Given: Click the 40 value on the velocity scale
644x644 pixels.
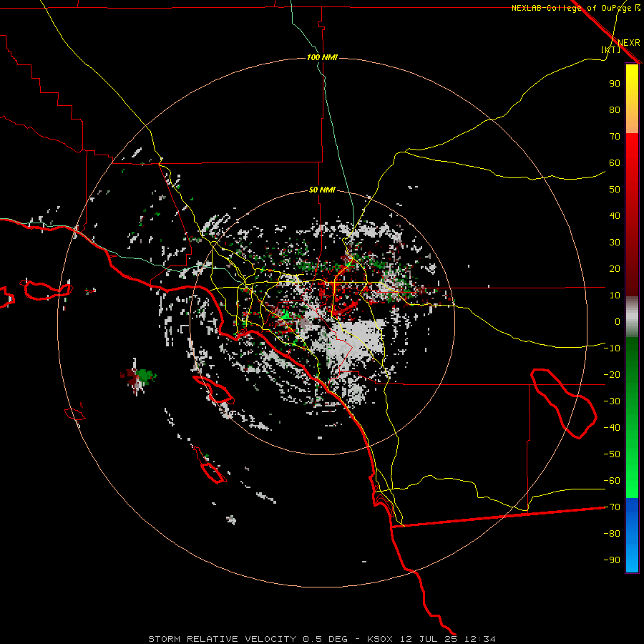Looking at the screenshot, I should [615, 215].
